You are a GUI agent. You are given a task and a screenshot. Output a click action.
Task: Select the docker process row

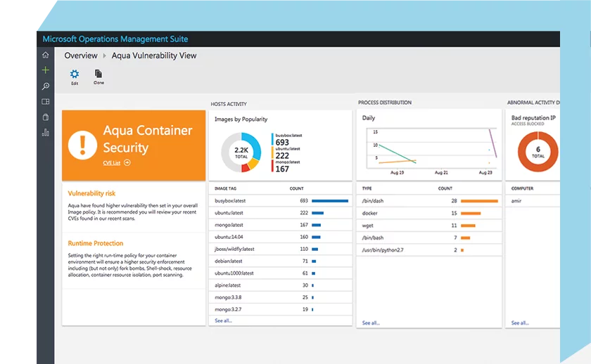pos(429,213)
